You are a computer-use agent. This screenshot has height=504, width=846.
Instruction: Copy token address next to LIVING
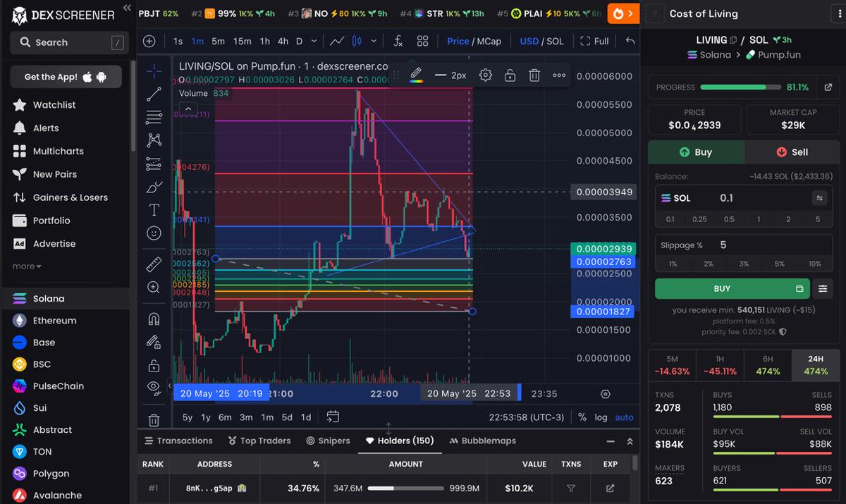tap(733, 40)
